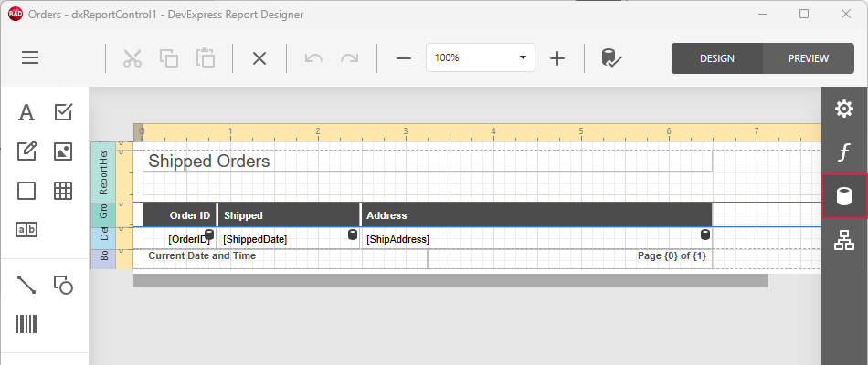This screenshot has height=365, width=868.
Task: Click binding icon on ShipAddress cell
Action: (x=705, y=235)
